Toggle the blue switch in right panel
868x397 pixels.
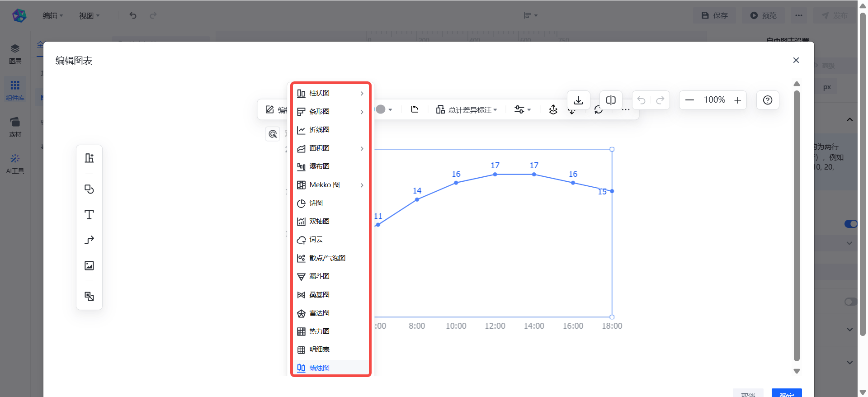(x=850, y=224)
